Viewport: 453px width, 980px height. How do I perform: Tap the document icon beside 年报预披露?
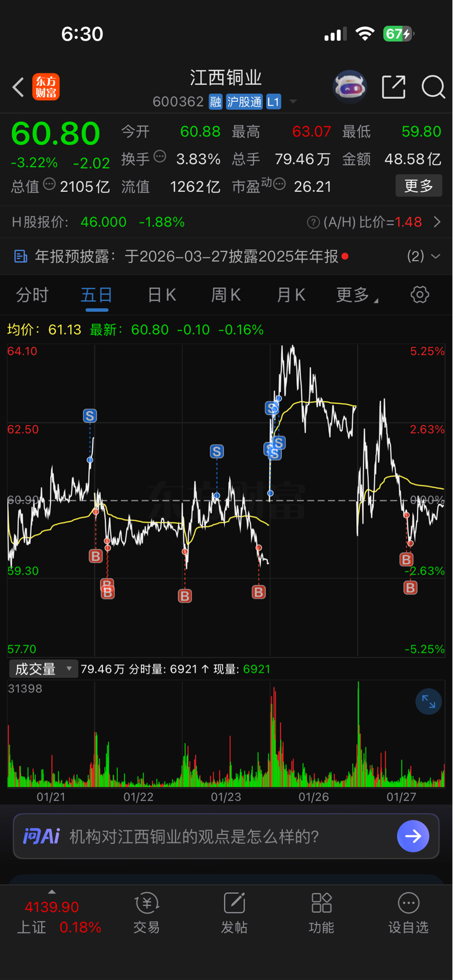[x=21, y=256]
